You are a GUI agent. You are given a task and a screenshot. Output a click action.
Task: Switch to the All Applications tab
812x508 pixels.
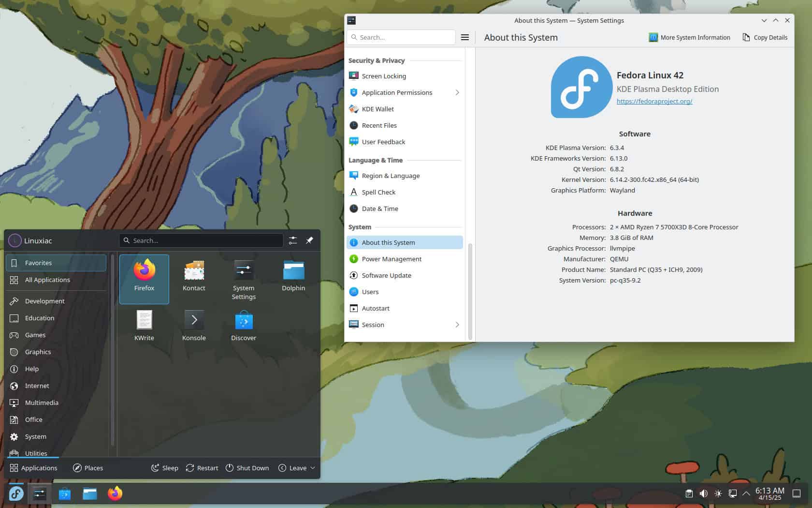(x=48, y=280)
